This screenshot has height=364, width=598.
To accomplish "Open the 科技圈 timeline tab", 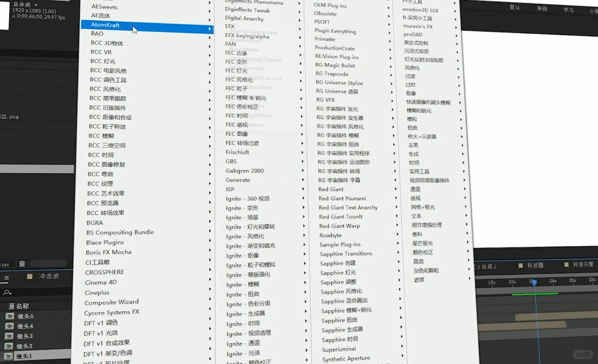I will pyautogui.click(x=535, y=265).
